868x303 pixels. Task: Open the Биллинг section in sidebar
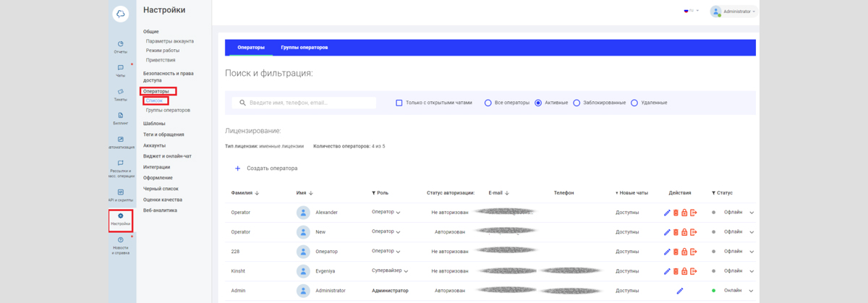coord(120,119)
